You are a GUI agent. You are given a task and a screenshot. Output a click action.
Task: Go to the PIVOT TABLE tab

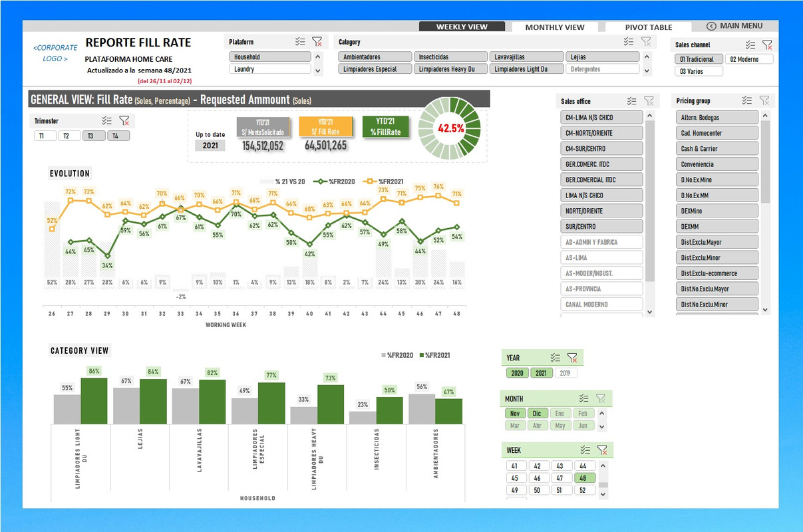point(648,27)
